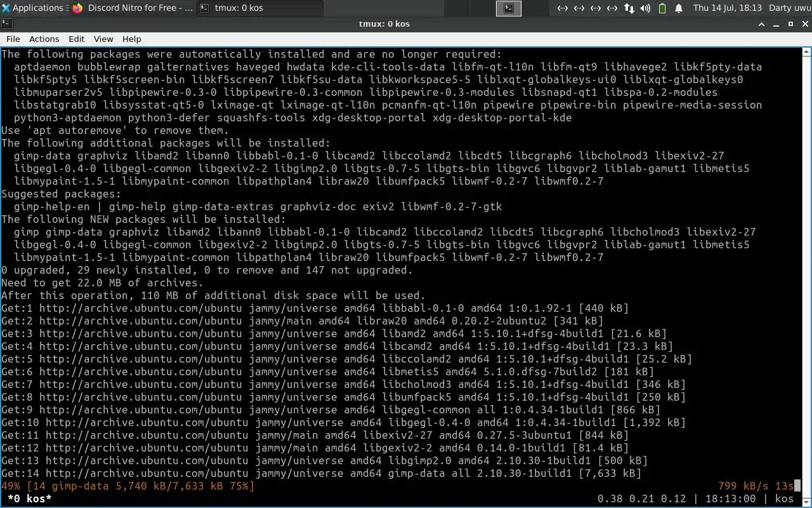Click the third network connection indicator icon
The width and height of the screenshot is (812, 508).
coord(596,8)
